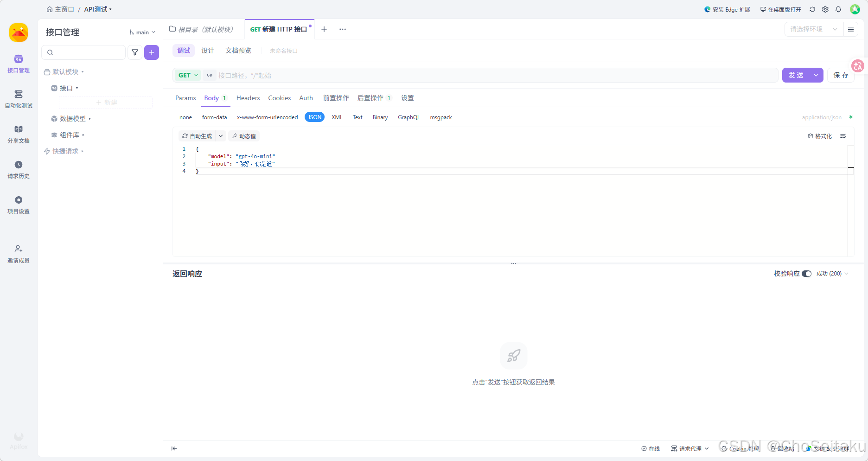
Task: Select x-www-form-urlencoded body type
Action: click(268, 117)
